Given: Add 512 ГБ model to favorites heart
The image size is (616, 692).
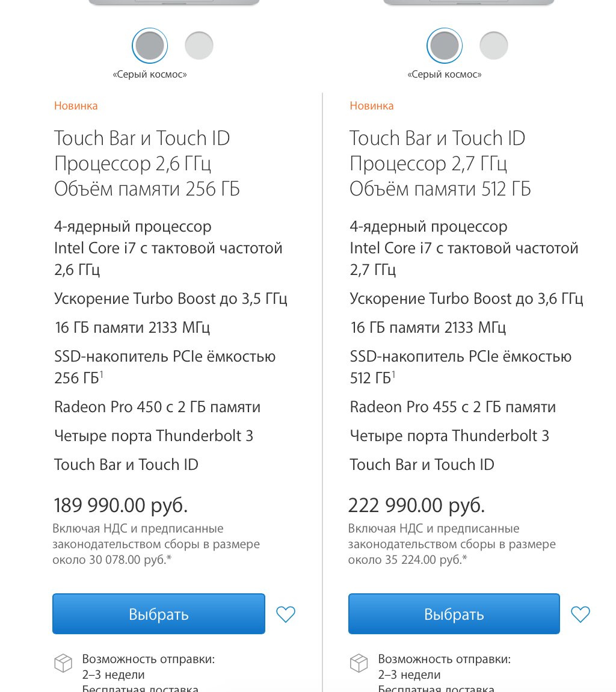Looking at the screenshot, I should (x=581, y=614).
